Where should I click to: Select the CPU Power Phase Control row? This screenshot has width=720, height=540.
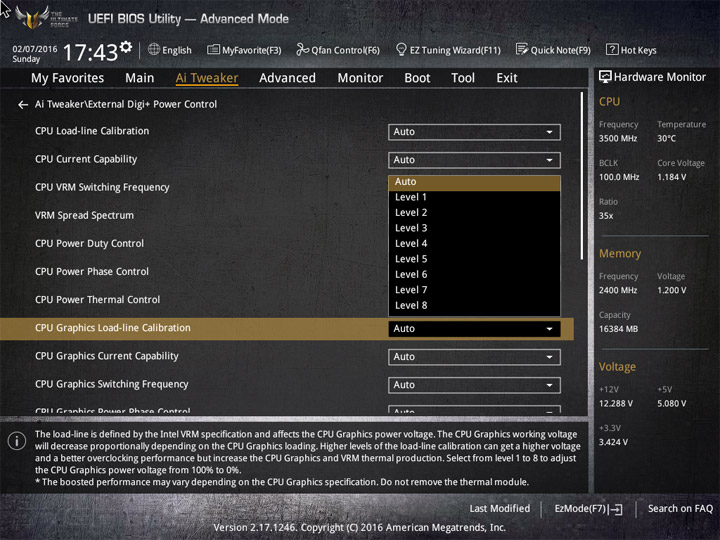tap(92, 271)
